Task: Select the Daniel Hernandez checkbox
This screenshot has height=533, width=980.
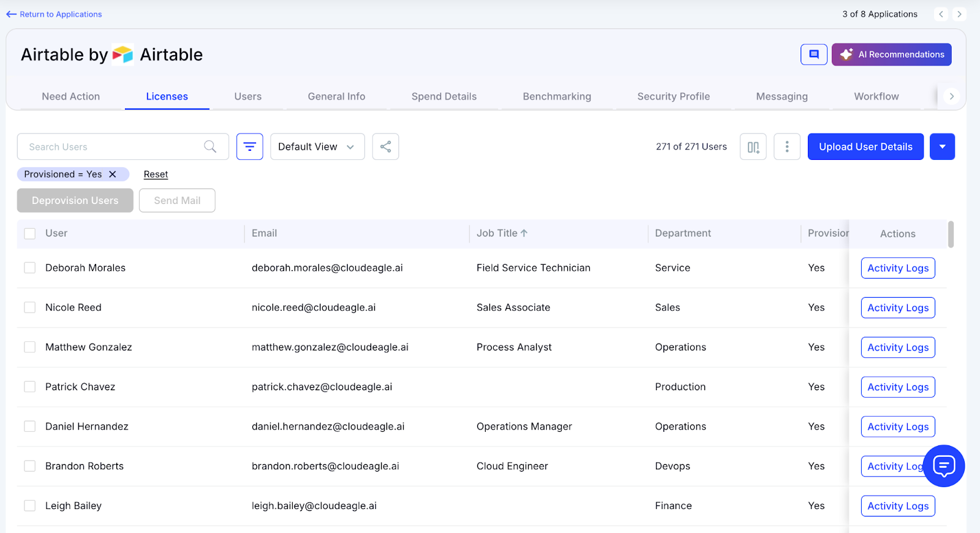Action: 29,426
